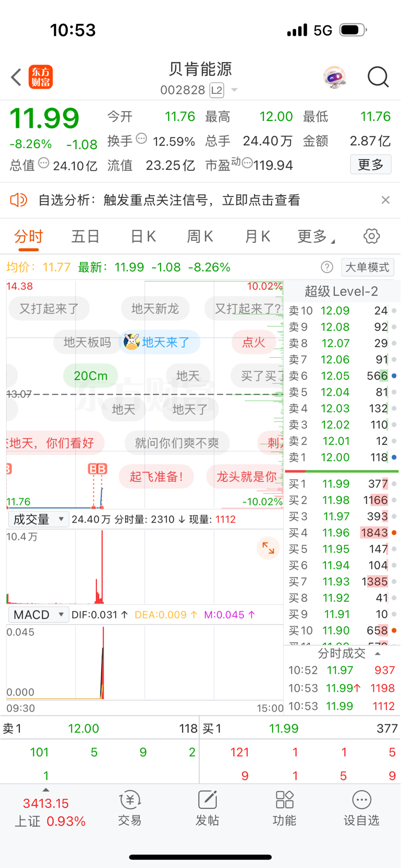
Task: Dismiss the 自选分析 banner
Action: [x=385, y=200]
